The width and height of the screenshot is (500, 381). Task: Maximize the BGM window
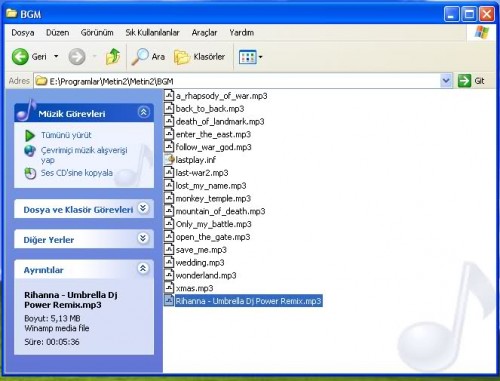point(469,14)
